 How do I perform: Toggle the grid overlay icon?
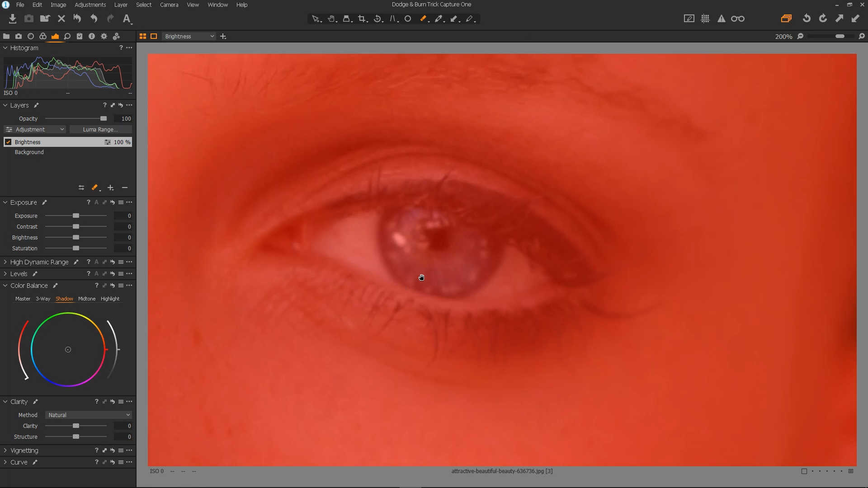pos(705,19)
